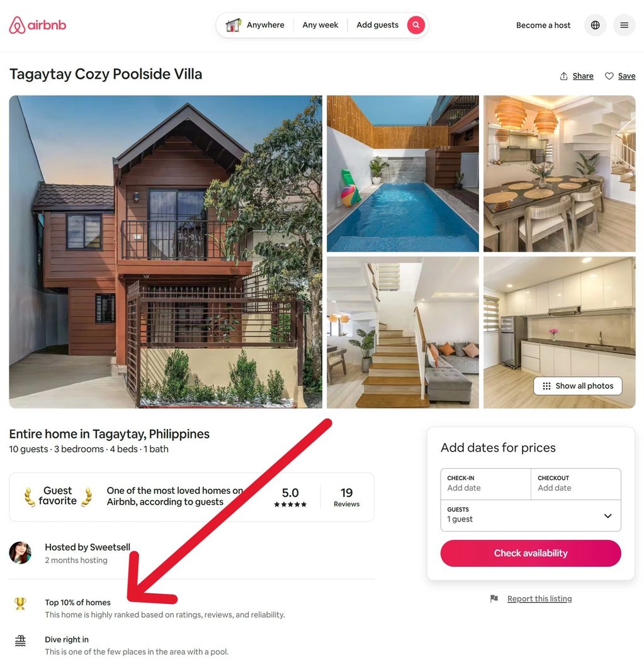Open the hamburger main menu
The height and width of the screenshot is (665, 644).
pos(624,25)
